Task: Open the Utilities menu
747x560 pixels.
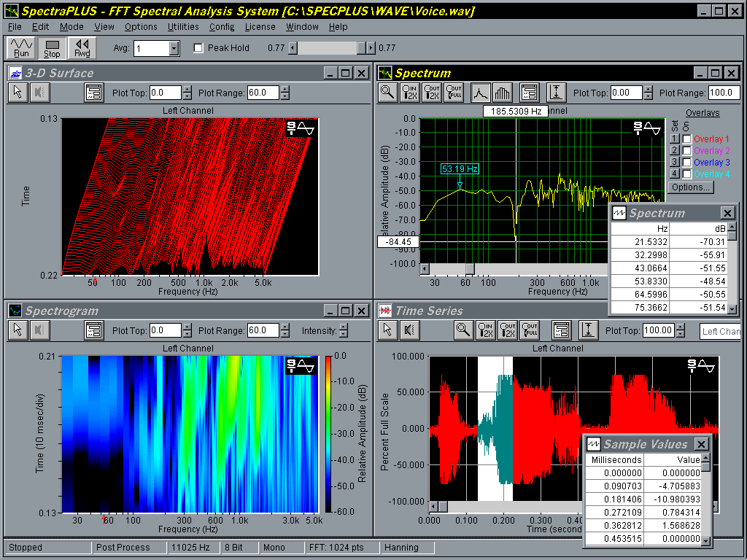Action: pyautogui.click(x=183, y=27)
